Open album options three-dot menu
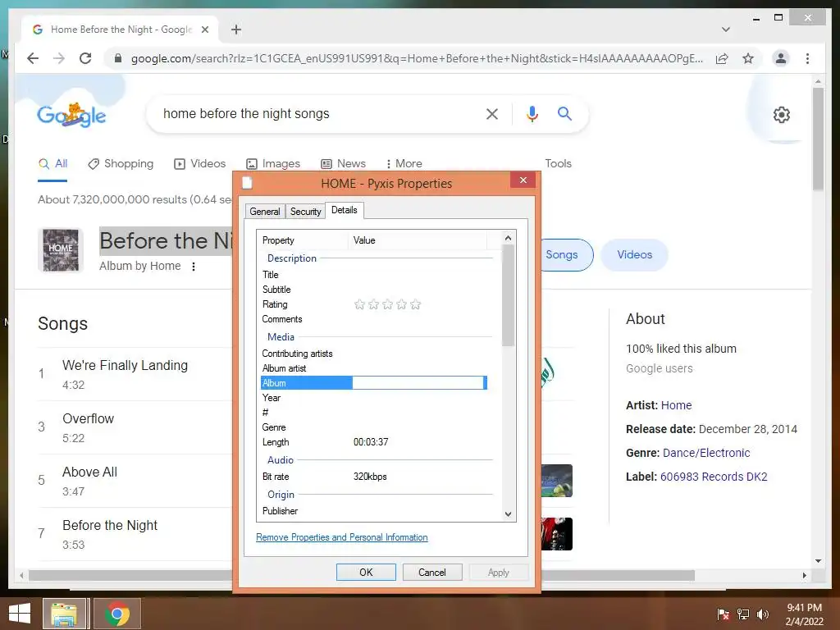The image size is (840, 630). [x=194, y=267]
